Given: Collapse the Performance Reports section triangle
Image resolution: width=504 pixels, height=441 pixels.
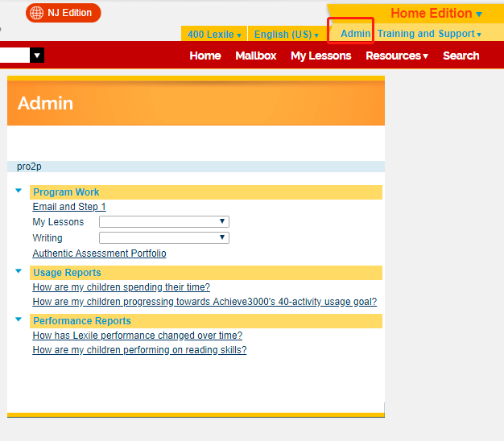Looking at the screenshot, I should pyautogui.click(x=19, y=319).
